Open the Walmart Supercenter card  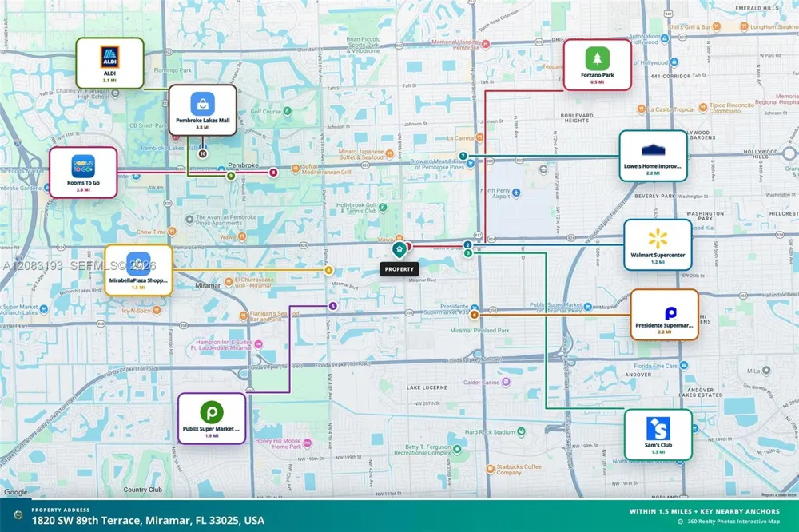658,244
